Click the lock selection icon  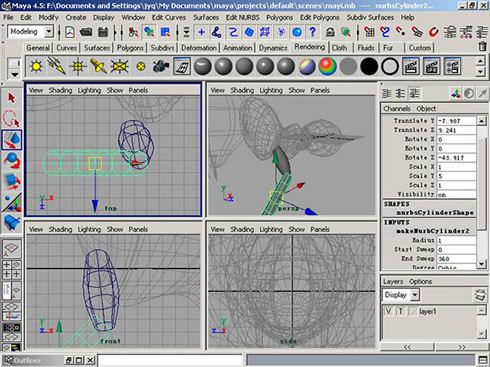pos(330,32)
